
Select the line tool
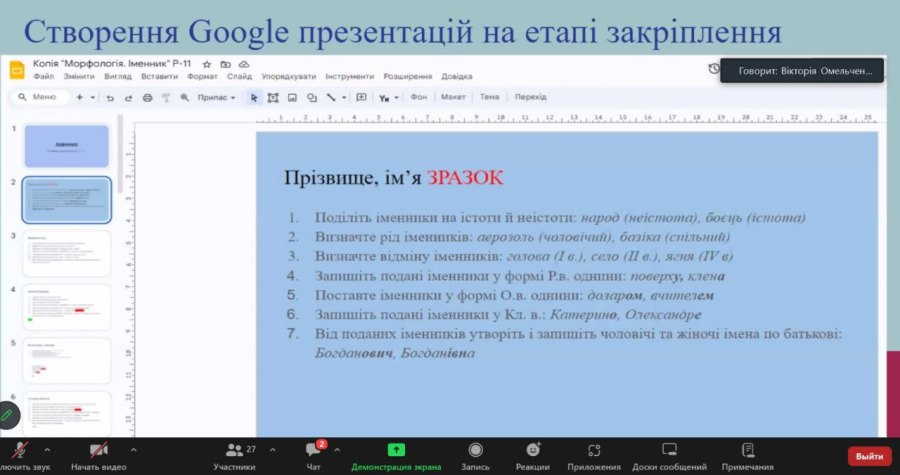pyautogui.click(x=331, y=98)
